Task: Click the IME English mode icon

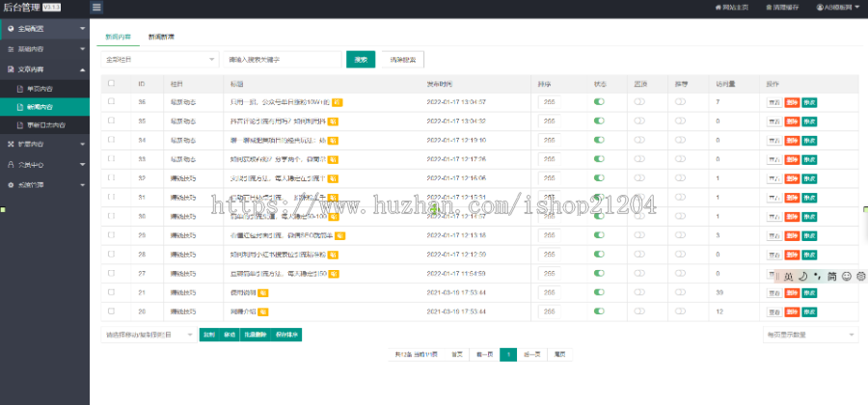Action: point(788,277)
